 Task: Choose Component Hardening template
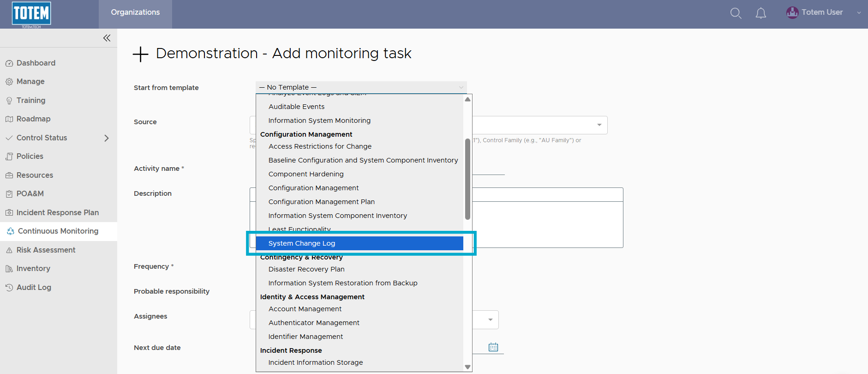click(x=359, y=174)
